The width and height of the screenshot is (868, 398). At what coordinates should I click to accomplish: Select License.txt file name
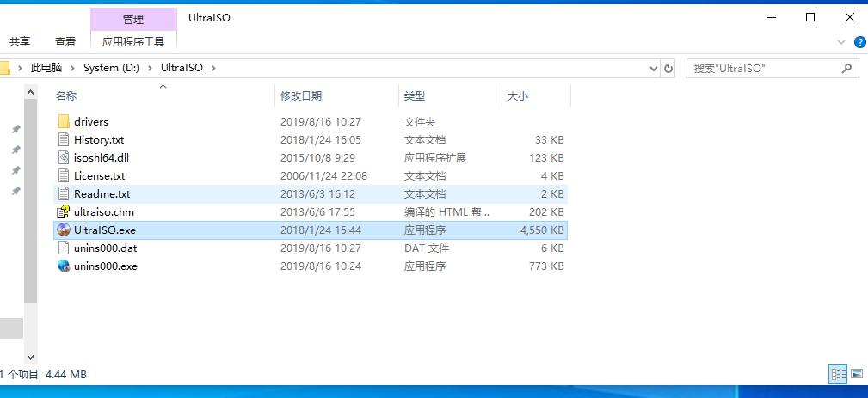point(100,175)
